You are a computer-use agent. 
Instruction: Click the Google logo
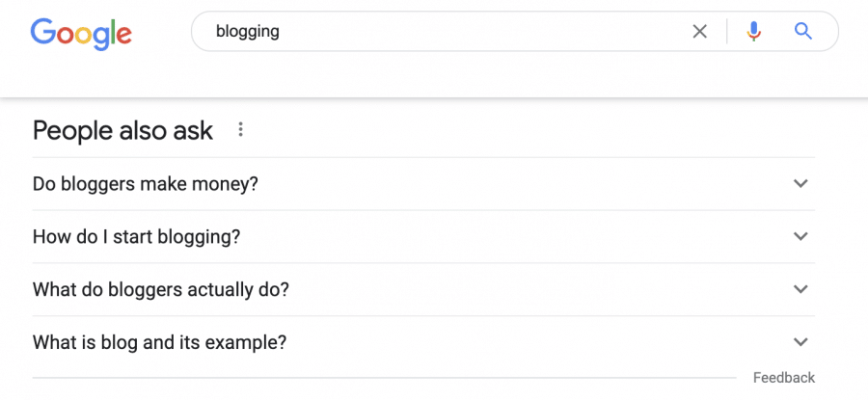click(x=81, y=33)
